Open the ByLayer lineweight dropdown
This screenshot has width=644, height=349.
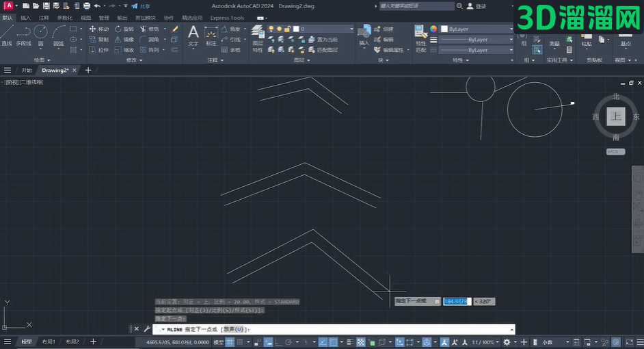pyautogui.click(x=477, y=40)
